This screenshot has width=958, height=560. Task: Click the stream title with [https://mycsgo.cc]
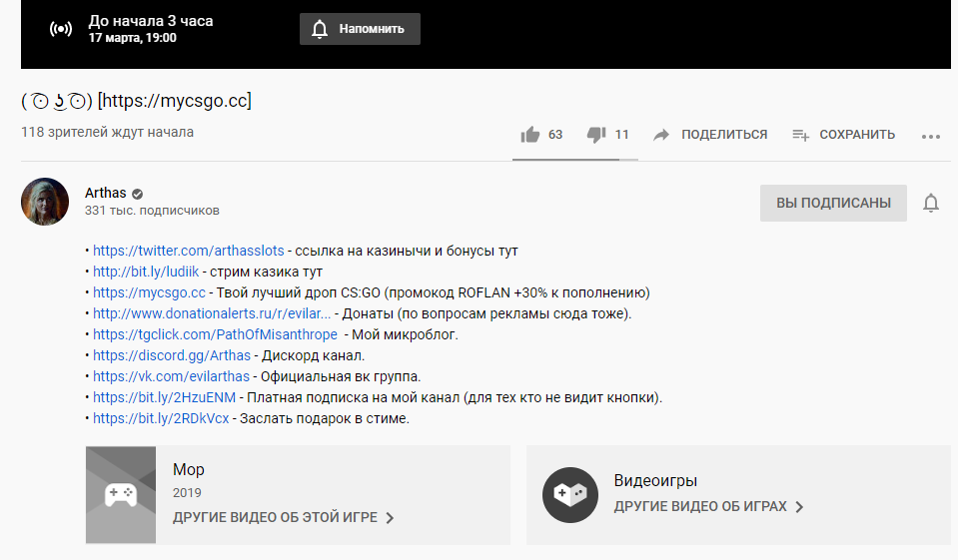tap(136, 100)
